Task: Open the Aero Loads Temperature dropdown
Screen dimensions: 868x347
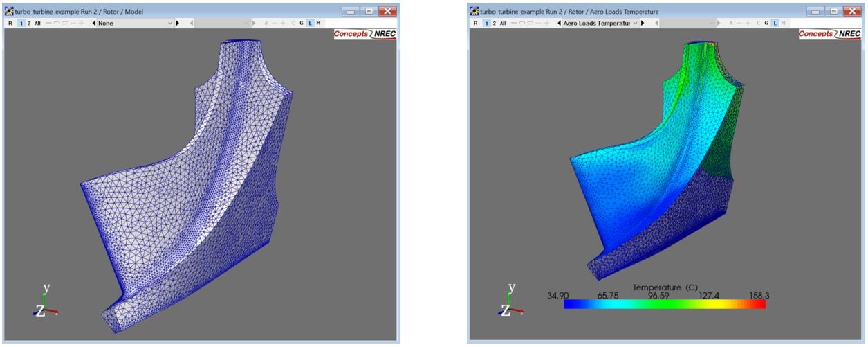Action: [x=600, y=24]
